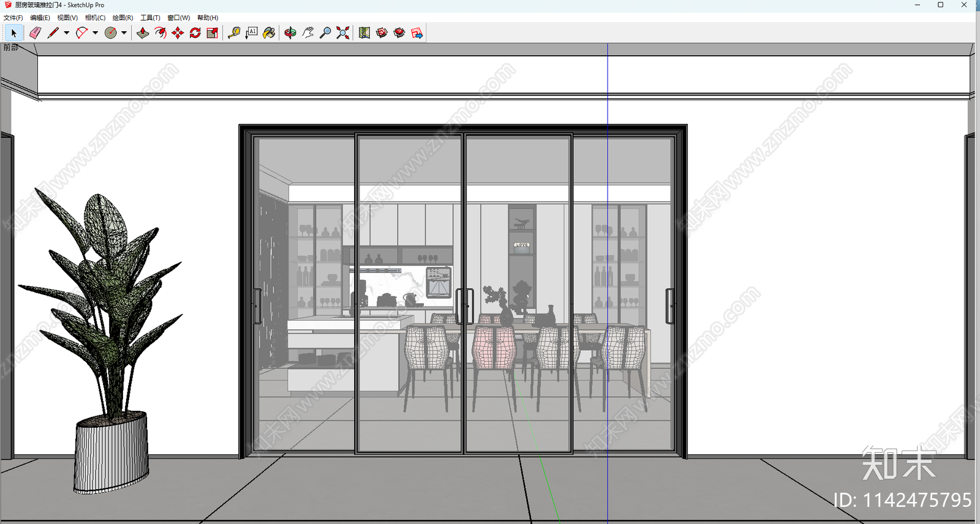Expand the Line tool dropdown arrow
This screenshot has width=980, height=524.
point(66,33)
